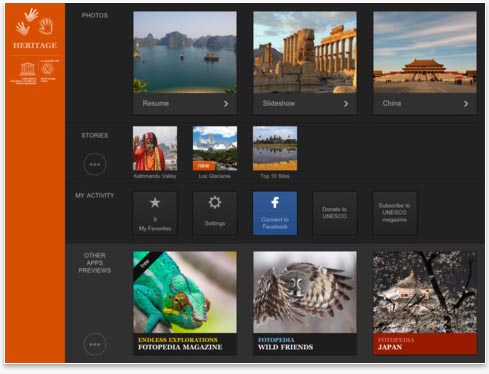Screen dimensions: 489x374
Task: Click the HERITAGE title text
Action: [35, 45]
